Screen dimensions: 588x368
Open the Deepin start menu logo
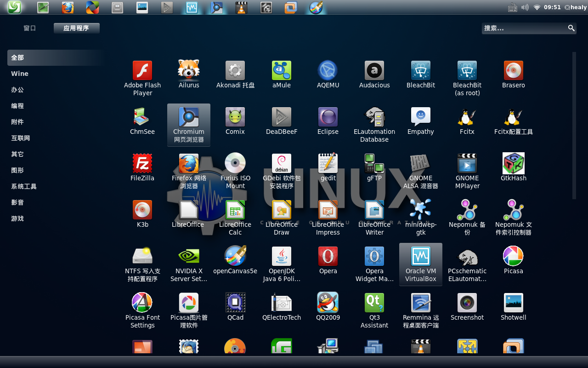(15, 7)
